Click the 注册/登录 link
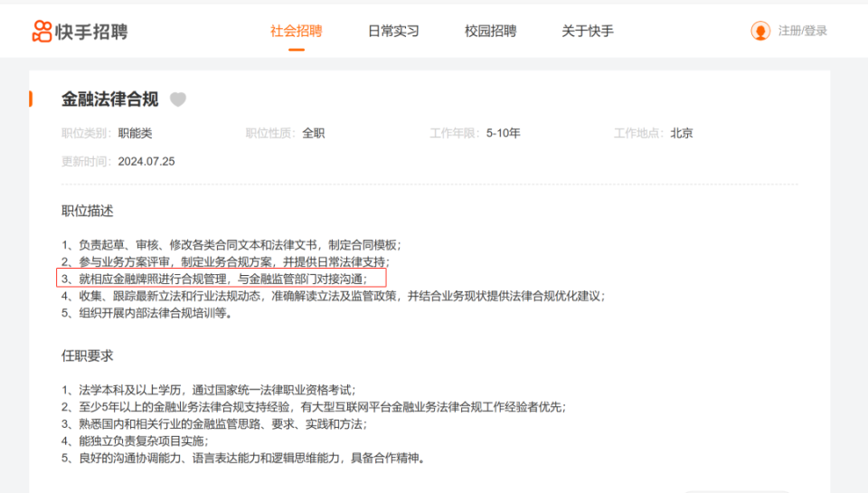 803,31
